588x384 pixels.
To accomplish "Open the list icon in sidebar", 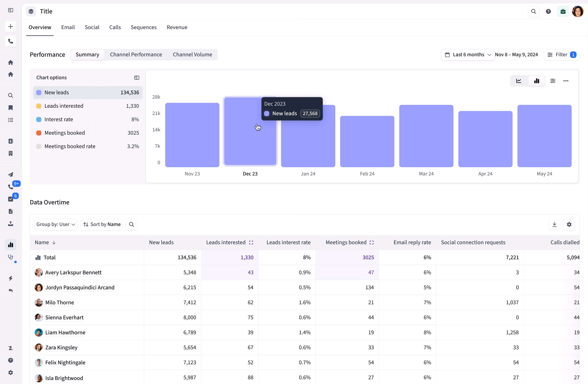I will click(x=11, y=120).
